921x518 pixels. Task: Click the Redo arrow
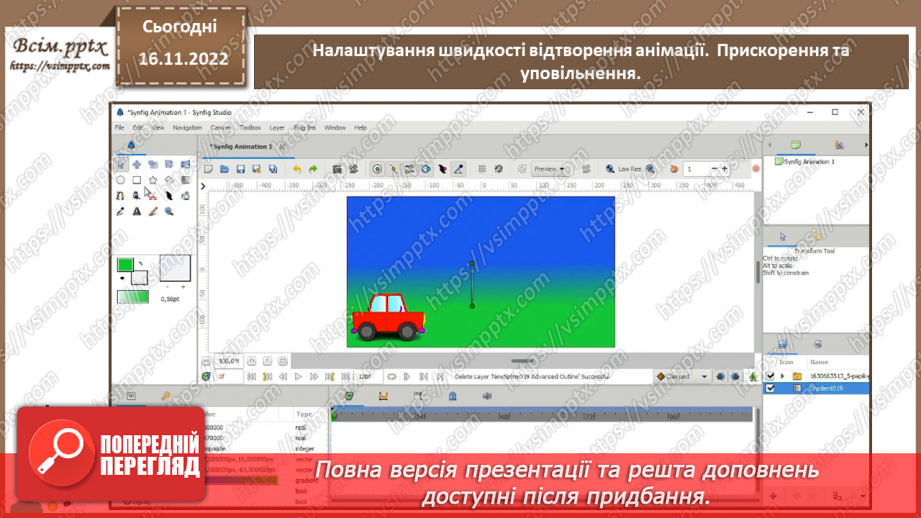point(313,169)
